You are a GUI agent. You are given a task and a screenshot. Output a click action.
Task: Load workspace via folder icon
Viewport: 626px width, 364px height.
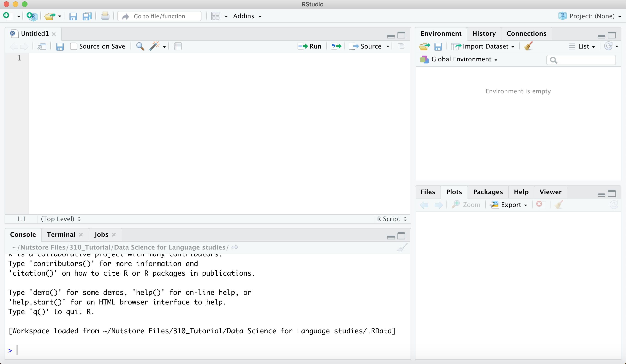coord(425,46)
